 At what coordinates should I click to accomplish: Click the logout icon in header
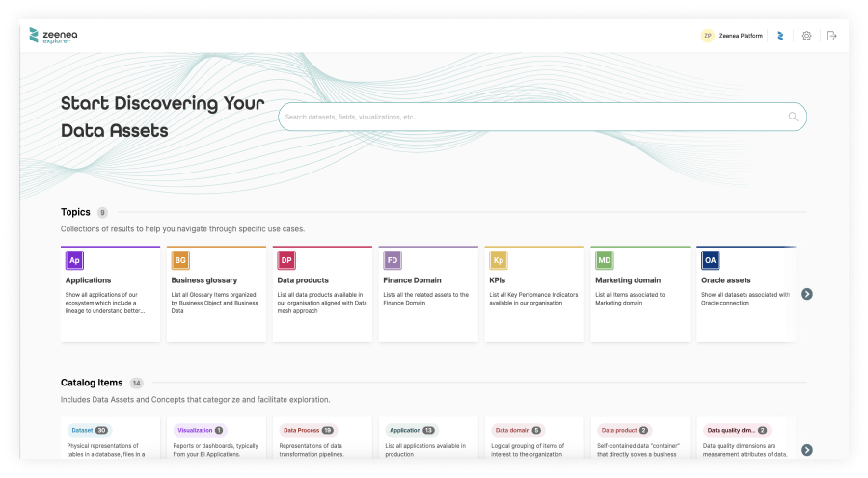click(x=831, y=36)
